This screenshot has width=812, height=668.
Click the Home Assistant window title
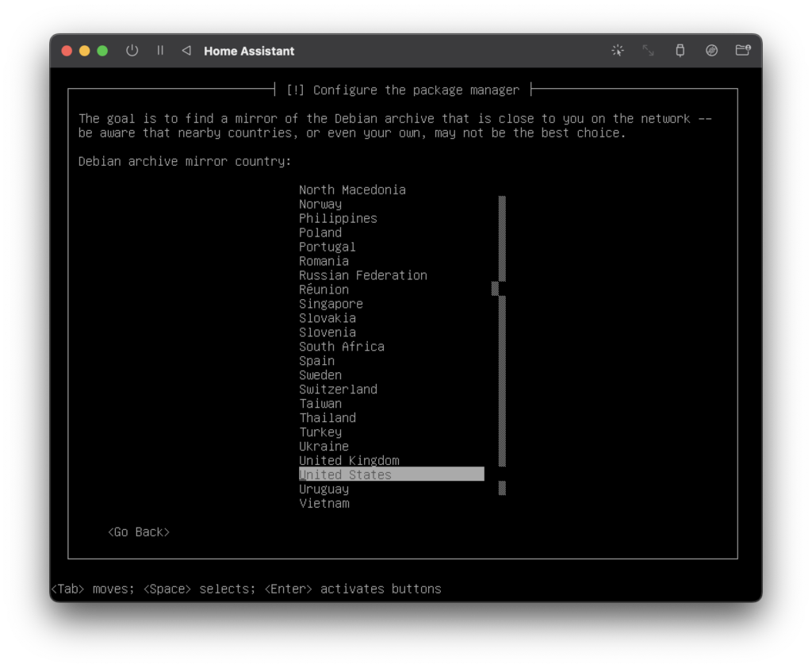(249, 51)
